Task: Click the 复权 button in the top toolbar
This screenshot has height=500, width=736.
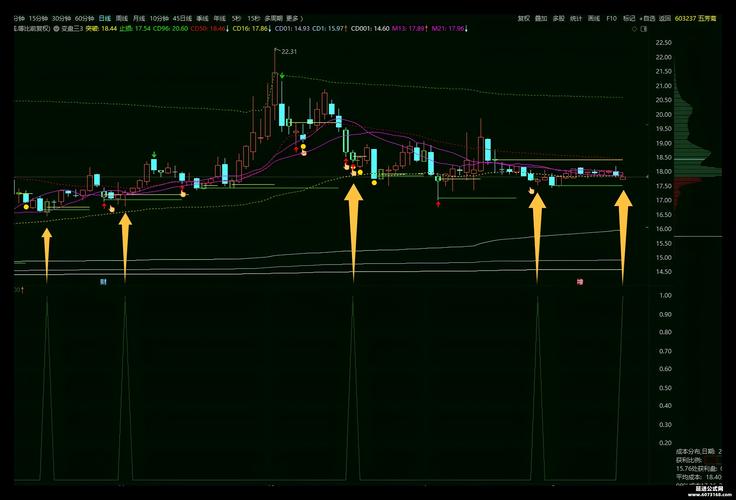Action: tap(524, 18)
